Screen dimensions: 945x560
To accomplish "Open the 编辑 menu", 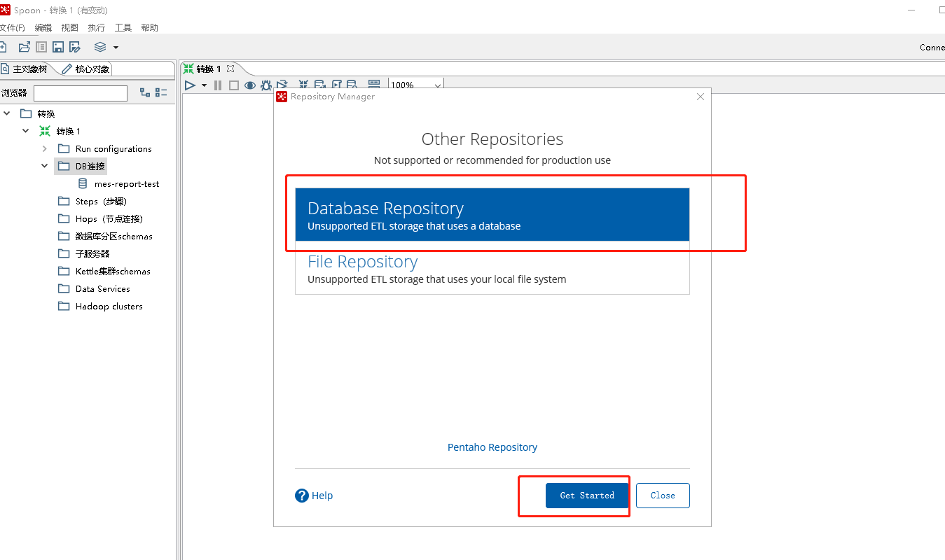I will pyautogui.click(x=43, y=27).
